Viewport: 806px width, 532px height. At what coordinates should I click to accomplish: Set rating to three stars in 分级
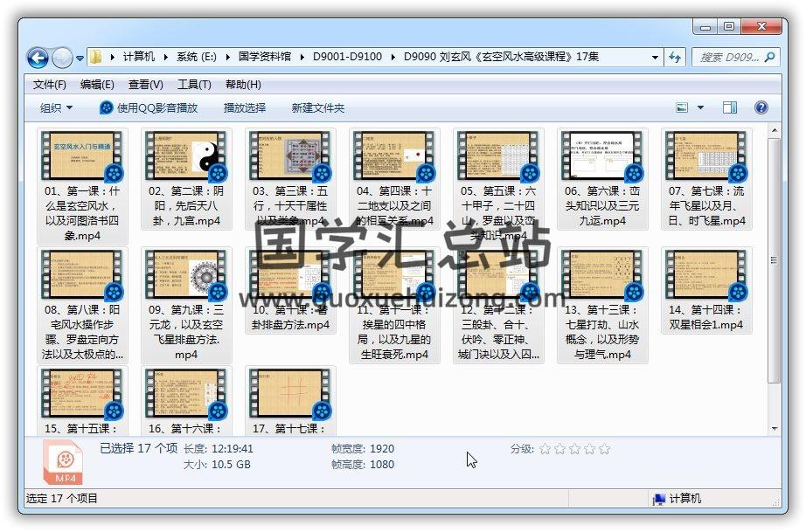pyautogui.click(x=574, y=449)
